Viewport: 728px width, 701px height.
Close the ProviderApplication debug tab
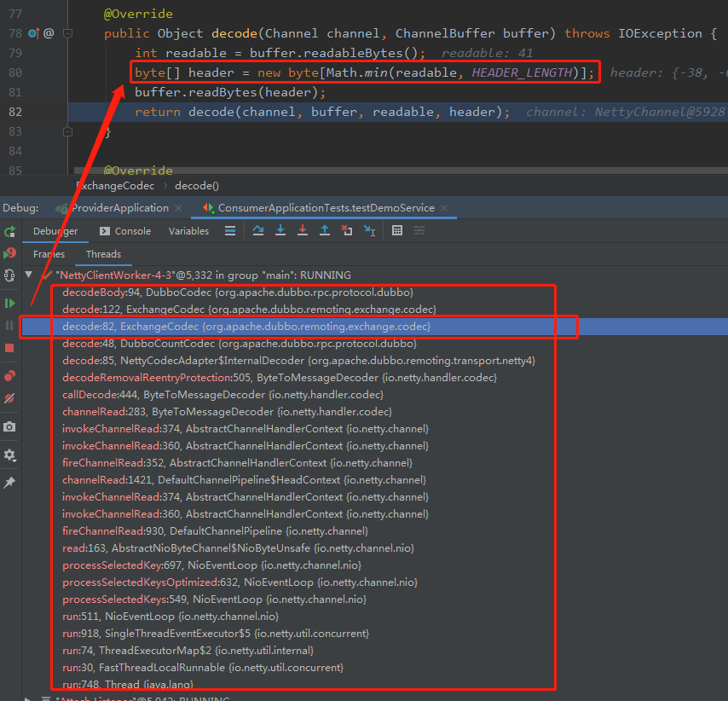pyautogui.click(x=178, y=208)
